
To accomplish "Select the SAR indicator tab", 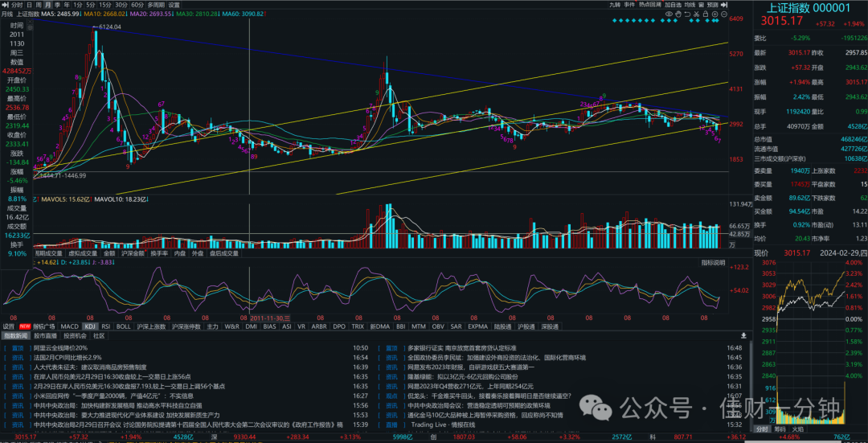I will (457, 326).
